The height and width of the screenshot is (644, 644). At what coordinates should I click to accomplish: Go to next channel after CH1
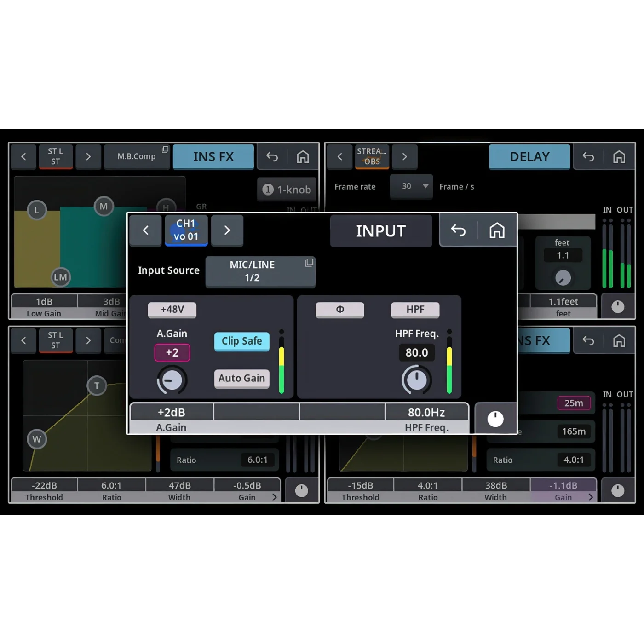click(x=227, y=230)
